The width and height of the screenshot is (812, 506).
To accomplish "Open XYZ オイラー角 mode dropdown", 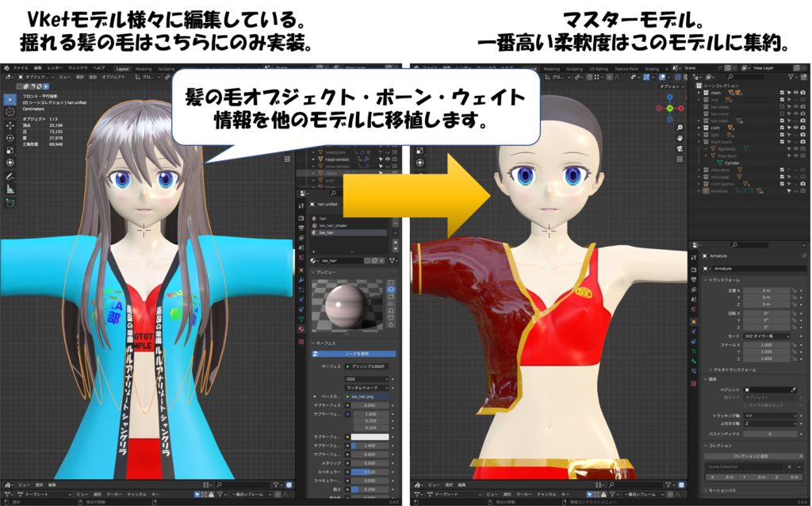I will pos(768,336).
